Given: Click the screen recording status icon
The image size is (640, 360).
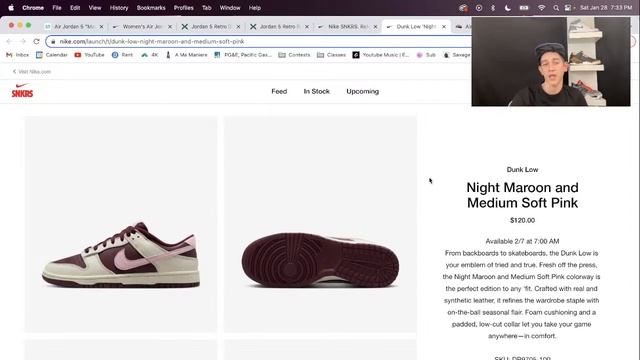Looking at the screenshot, I should [x=479, y=8].
